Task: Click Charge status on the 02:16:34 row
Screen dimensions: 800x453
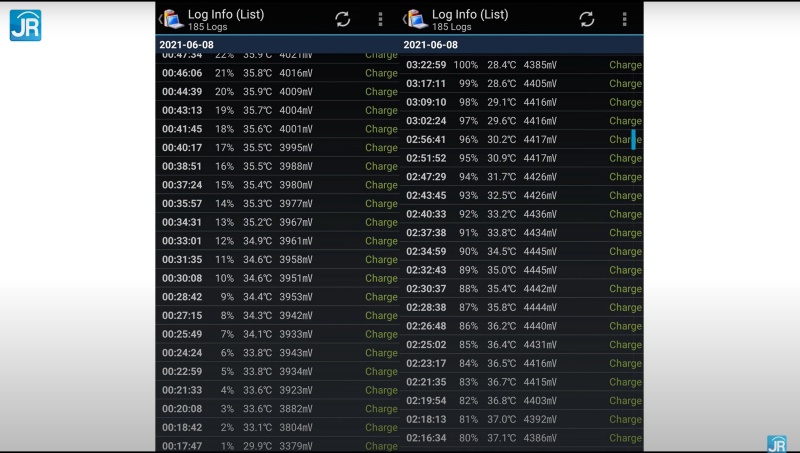Action: tap(625, 438)
